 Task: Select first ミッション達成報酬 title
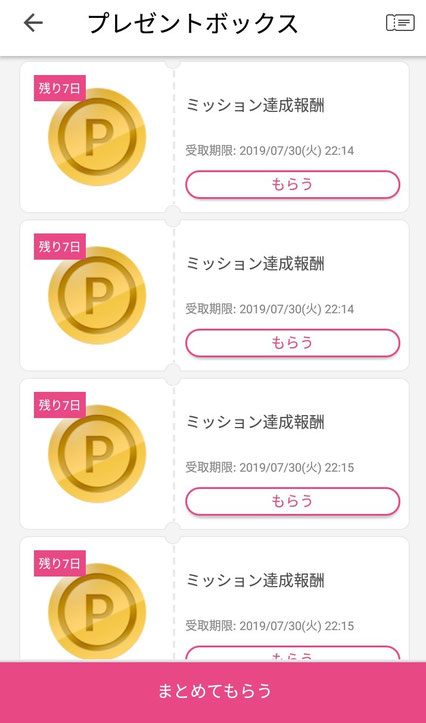(255, 106)
